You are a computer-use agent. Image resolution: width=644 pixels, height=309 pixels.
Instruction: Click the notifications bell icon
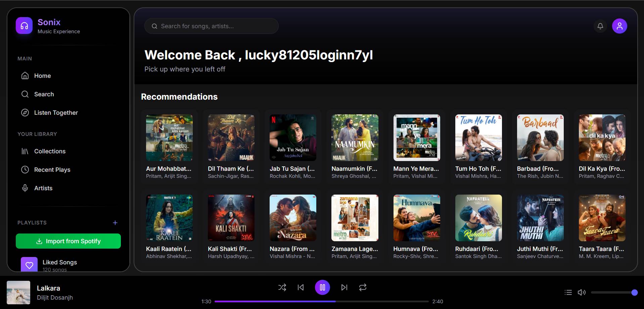(600, 26)
